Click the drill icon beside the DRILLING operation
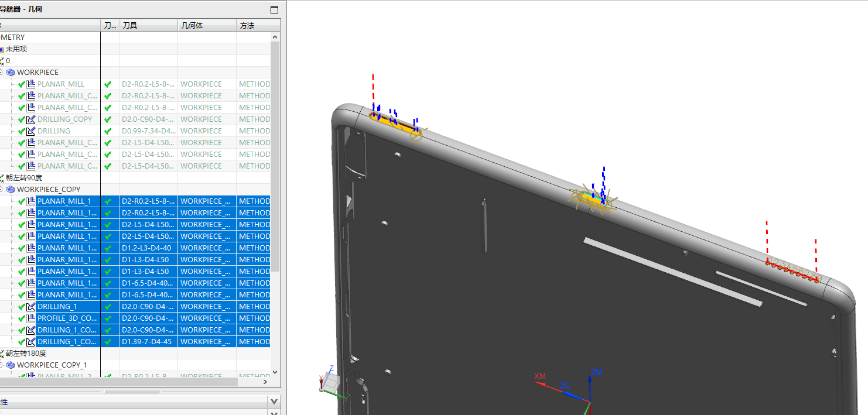This screenshot has width=868, height=415. [31, 131]
